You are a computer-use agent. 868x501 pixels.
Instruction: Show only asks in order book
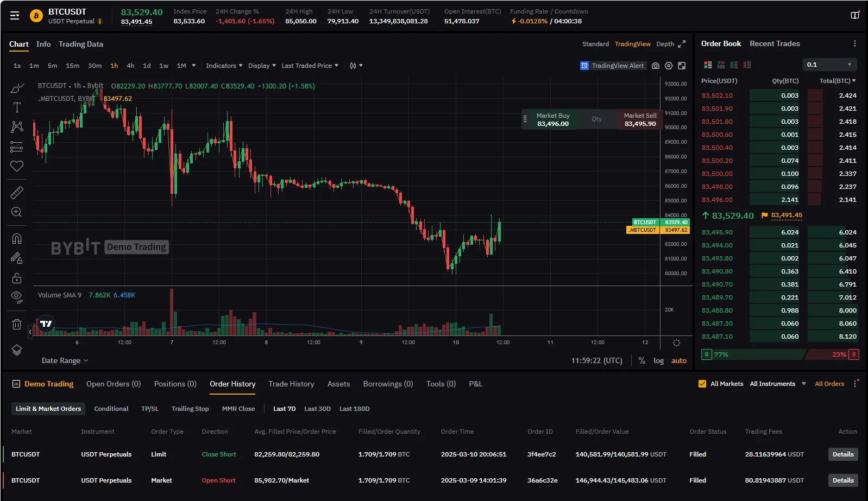pos(747,65)
